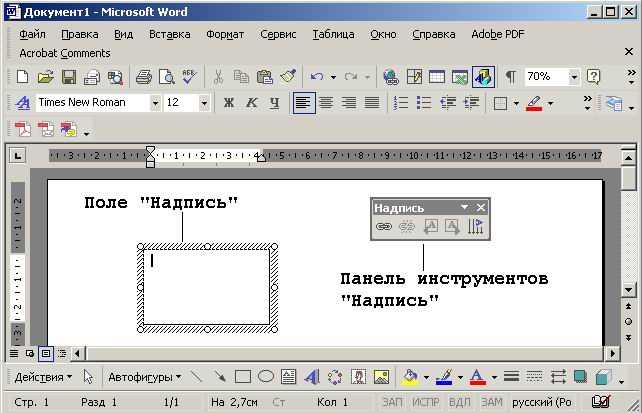Open the Times New Roman font dropdown

coord(155,103)
